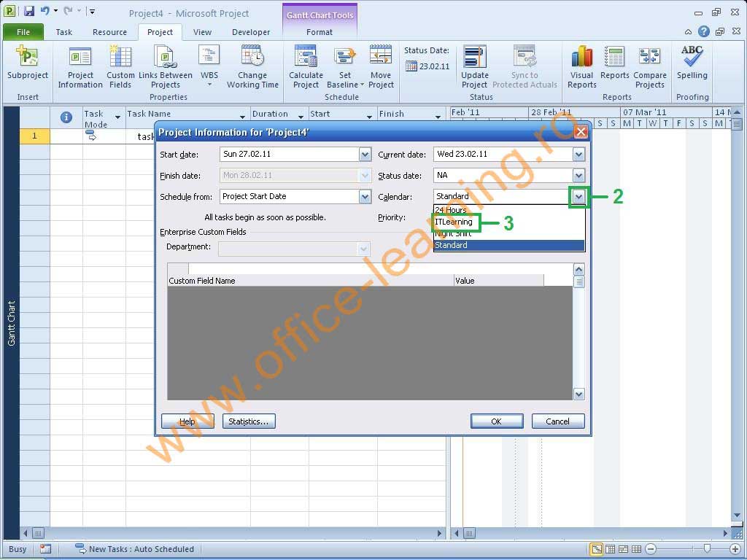Click the Indicators column info icon

pos(66,117)
